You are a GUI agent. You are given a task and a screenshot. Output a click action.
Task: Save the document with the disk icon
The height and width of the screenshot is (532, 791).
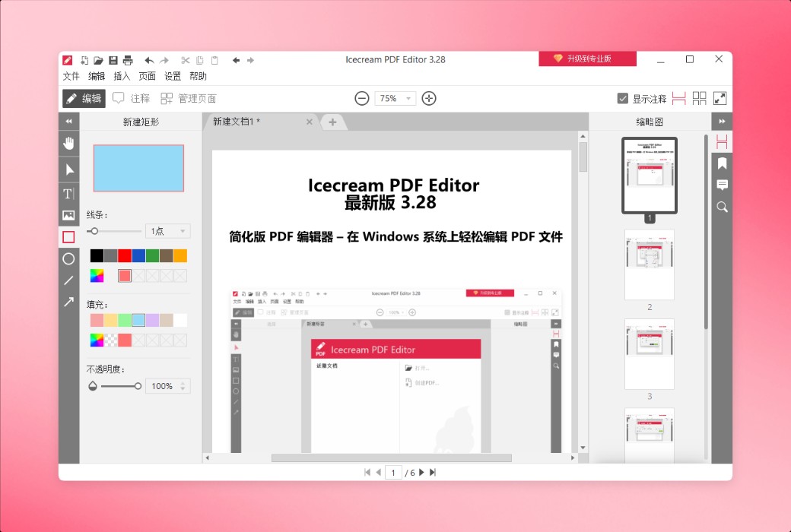pos(113,60)
